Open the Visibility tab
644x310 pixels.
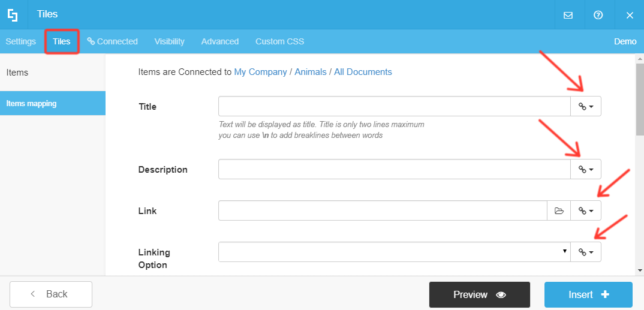(x=169, y=41)
